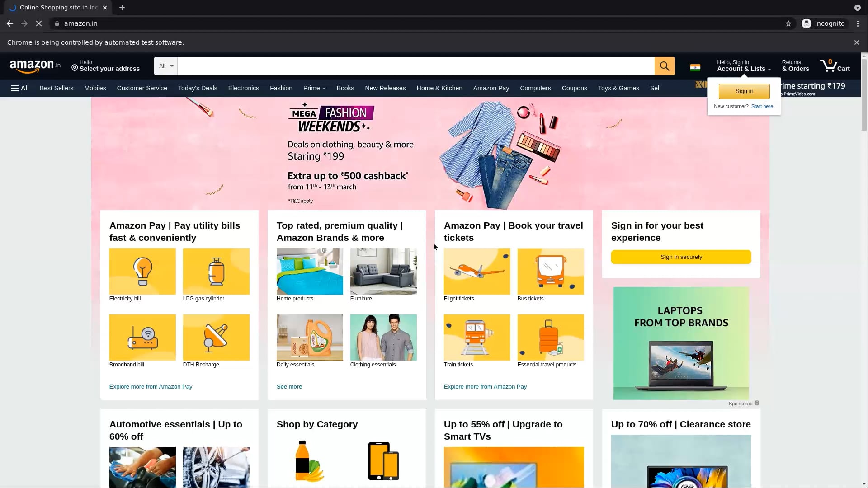Click the Amazon.in logo
The width and height of the screenshot is (868, 488).
click(35, 66)
